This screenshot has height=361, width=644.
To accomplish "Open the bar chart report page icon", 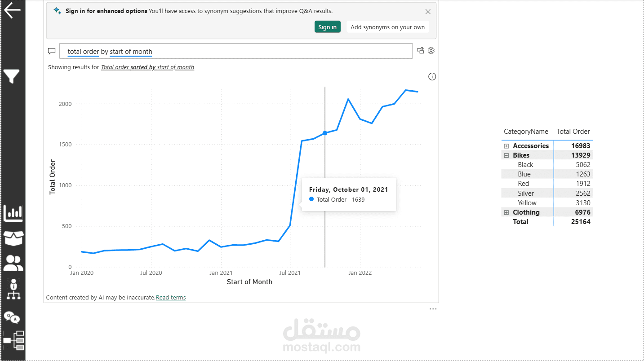I will coord(13,213).
